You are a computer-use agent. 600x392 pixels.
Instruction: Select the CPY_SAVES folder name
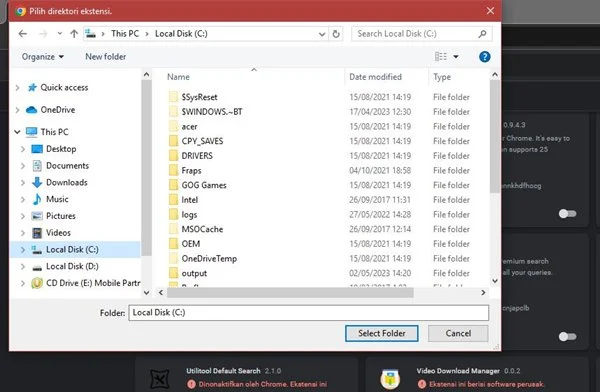click(x=202, y=141)
